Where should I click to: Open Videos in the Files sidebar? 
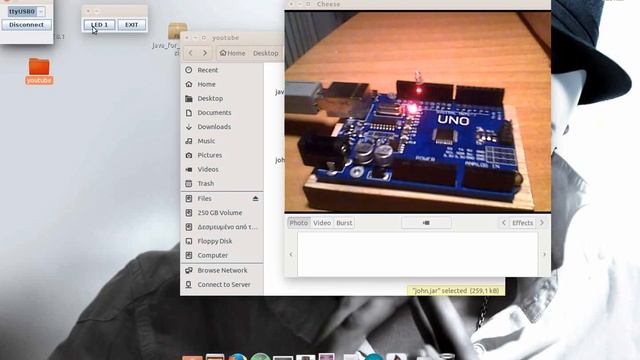tap(222, 169)
